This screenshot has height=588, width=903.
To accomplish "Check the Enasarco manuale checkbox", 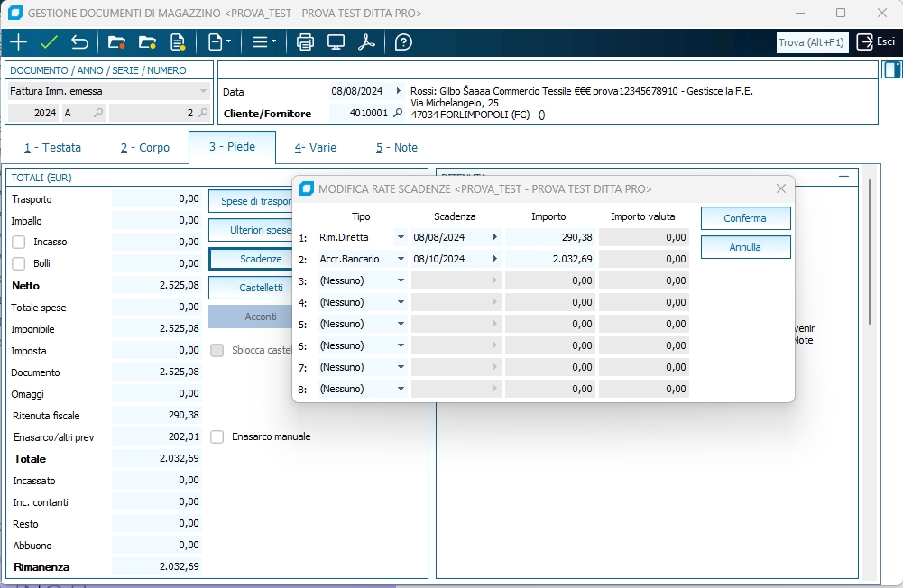I will click(x=217, y=436).
